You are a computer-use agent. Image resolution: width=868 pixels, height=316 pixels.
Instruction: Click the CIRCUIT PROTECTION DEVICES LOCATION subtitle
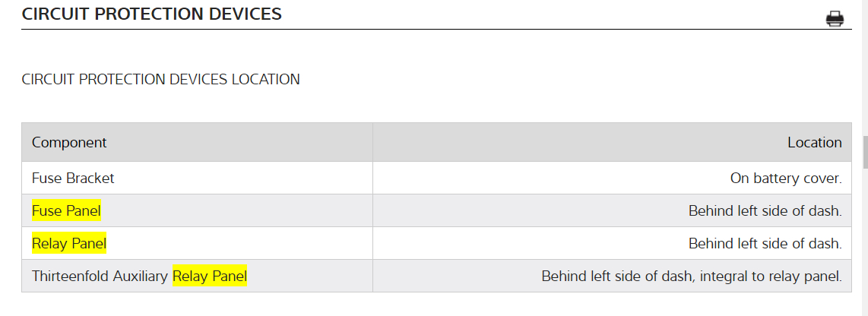point(160,79)
